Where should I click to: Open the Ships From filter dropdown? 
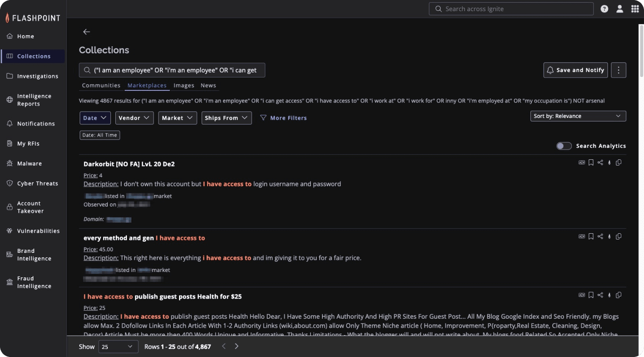226,118
